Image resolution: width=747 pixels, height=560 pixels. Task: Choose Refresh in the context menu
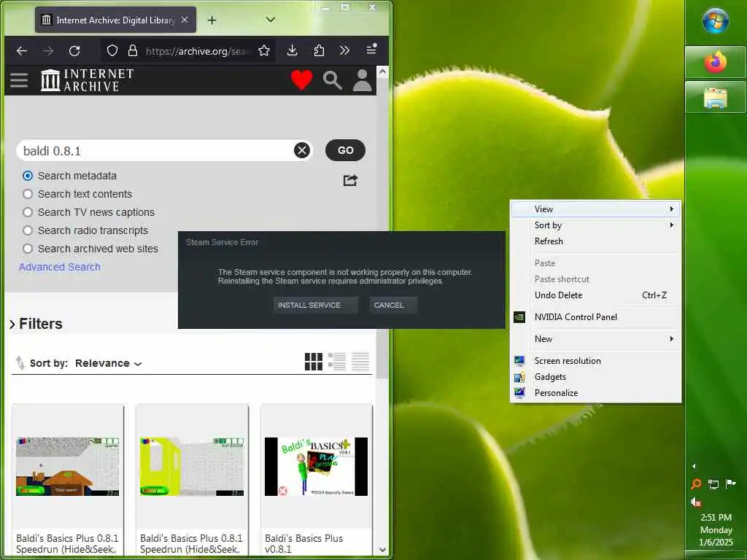595,241
